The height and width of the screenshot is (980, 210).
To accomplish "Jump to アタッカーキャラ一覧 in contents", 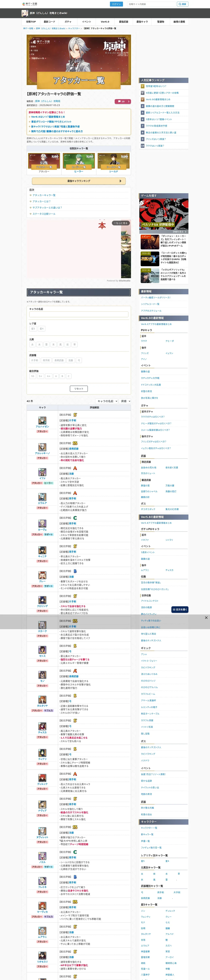I will pyautogui.click(x=44, y=195).
